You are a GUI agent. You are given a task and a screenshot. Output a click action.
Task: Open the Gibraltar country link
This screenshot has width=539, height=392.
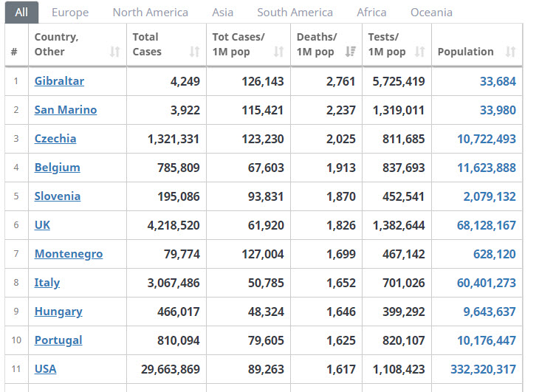[59, 81]
